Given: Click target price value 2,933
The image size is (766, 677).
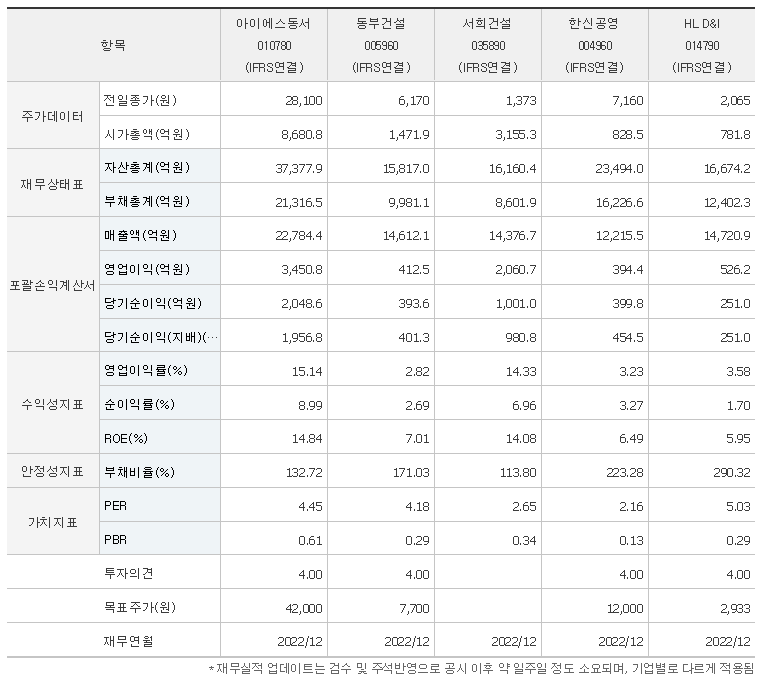Looking at the screenshot, I should click(x=735, y=609).
